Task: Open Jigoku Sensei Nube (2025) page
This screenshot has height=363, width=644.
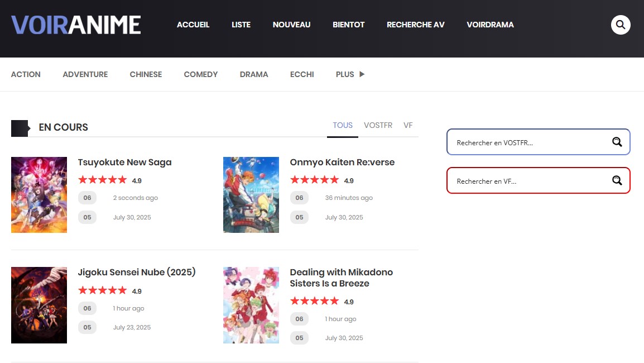Action: pos(137,272)
